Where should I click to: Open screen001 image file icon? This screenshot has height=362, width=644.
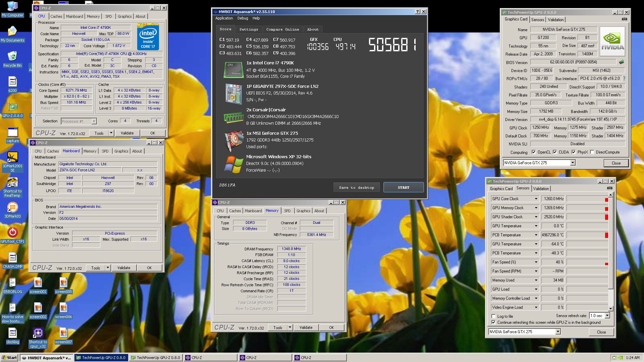point(38,286)
